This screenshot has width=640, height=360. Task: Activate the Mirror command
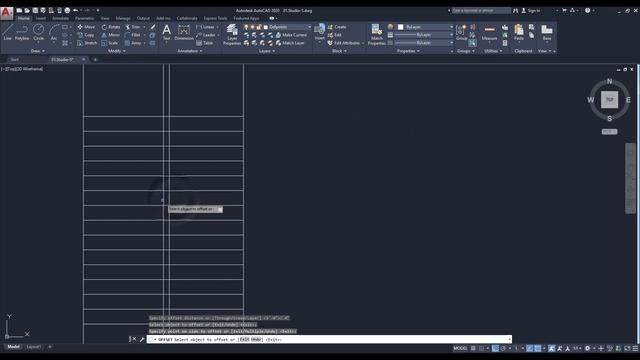click(x=111, y=35)
